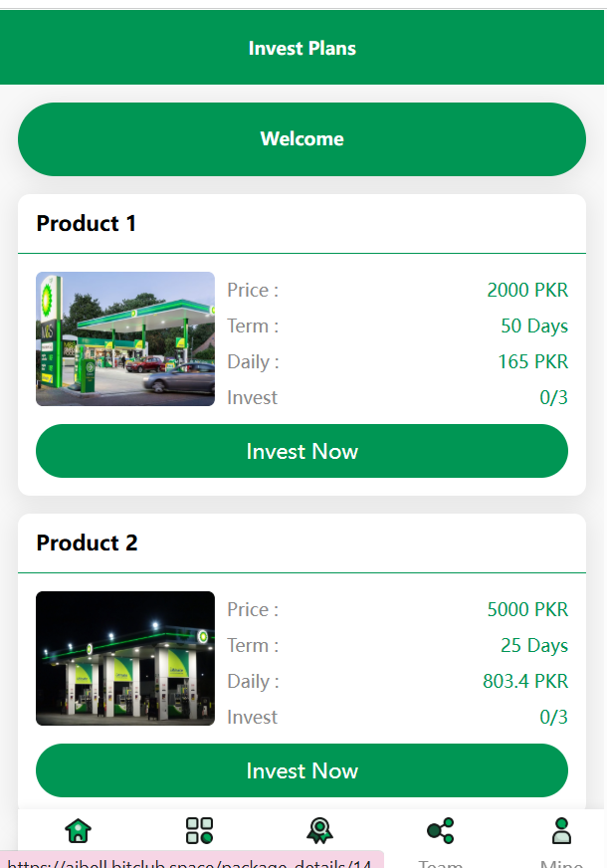Click the 5000 PKR price value

click(x=527, y=609)
